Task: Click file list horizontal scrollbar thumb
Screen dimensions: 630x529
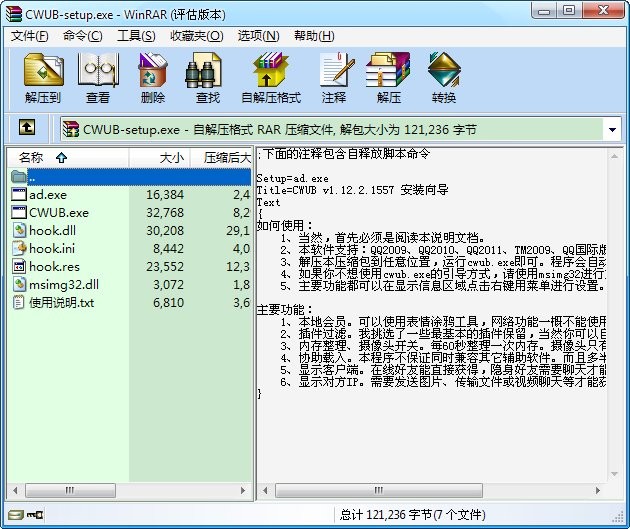Action: pyautogui.click(x=70, y=490)
